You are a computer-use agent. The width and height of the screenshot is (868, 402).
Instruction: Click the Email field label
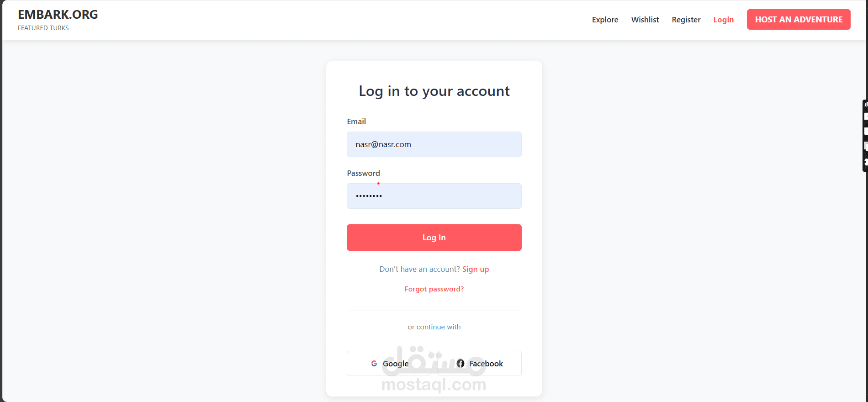coord(356,122)
